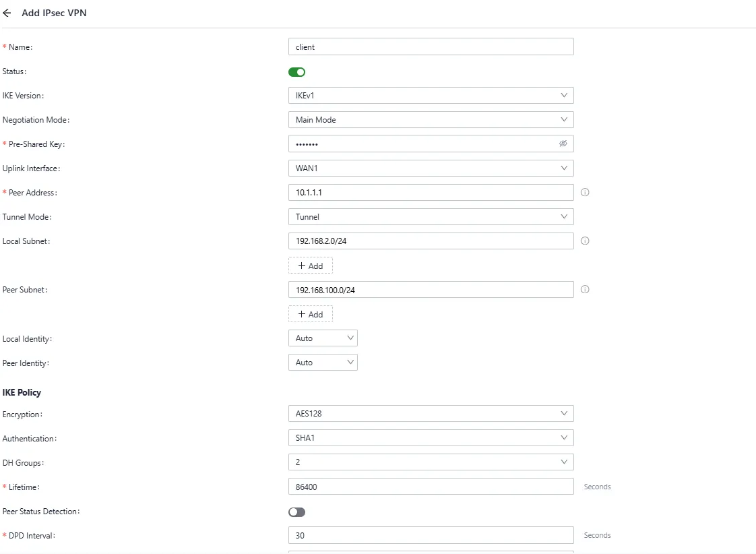Open the info tip next to Peer Address
This screenshot has height=554, width=756.
pos(585,192)
